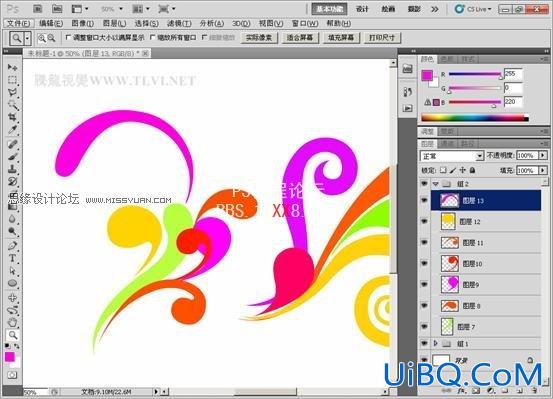Hide layer 图层 13 via eye icon
553x399 pixels.
(424, 200)
